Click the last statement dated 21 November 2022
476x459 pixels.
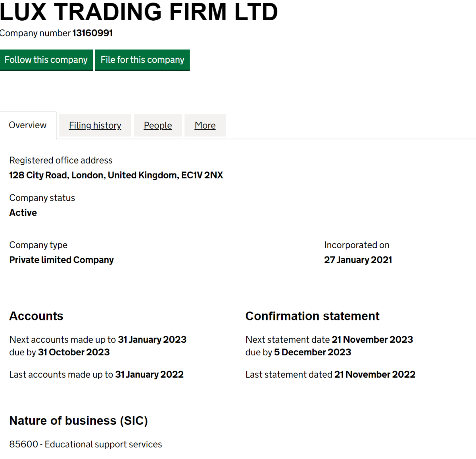374,374
